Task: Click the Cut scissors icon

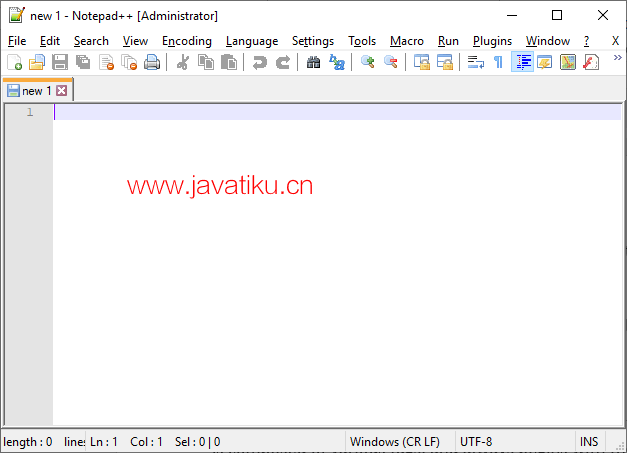Action: tap(182, 62)
